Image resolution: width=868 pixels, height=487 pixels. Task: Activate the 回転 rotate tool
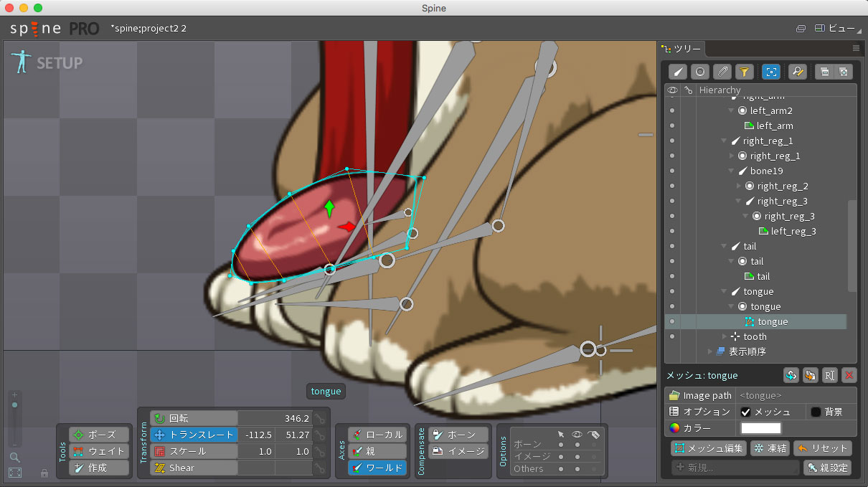pyautogui.click(x=194, y=418)
